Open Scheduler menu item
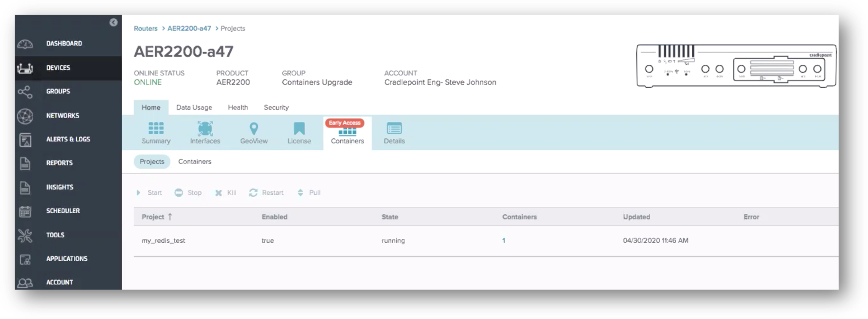Viewport: 868px width, 319px height. coord(63,211)
